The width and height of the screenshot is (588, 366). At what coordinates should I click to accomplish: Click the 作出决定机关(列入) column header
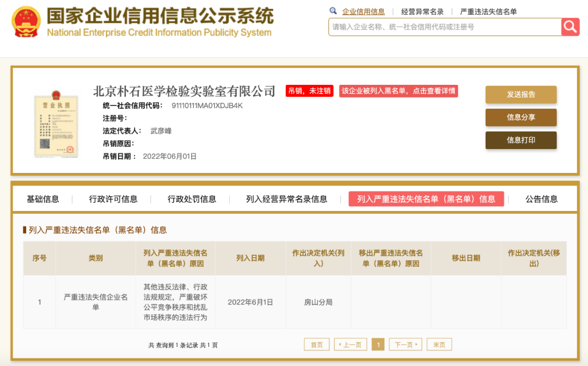pos(318,258)
